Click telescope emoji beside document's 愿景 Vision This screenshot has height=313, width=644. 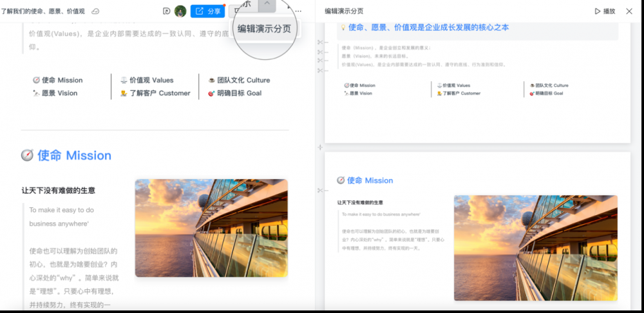(36, 93)
